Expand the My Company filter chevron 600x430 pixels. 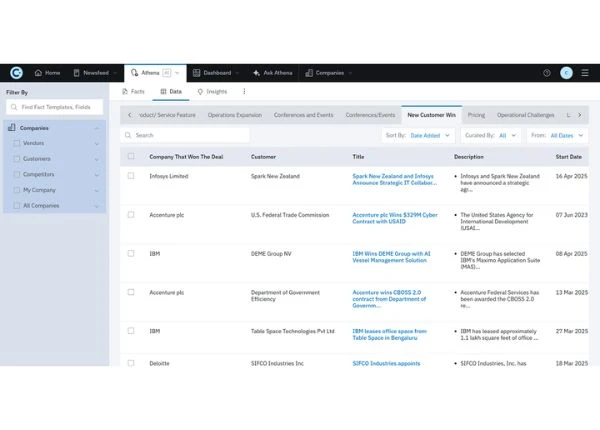[97, 191]
